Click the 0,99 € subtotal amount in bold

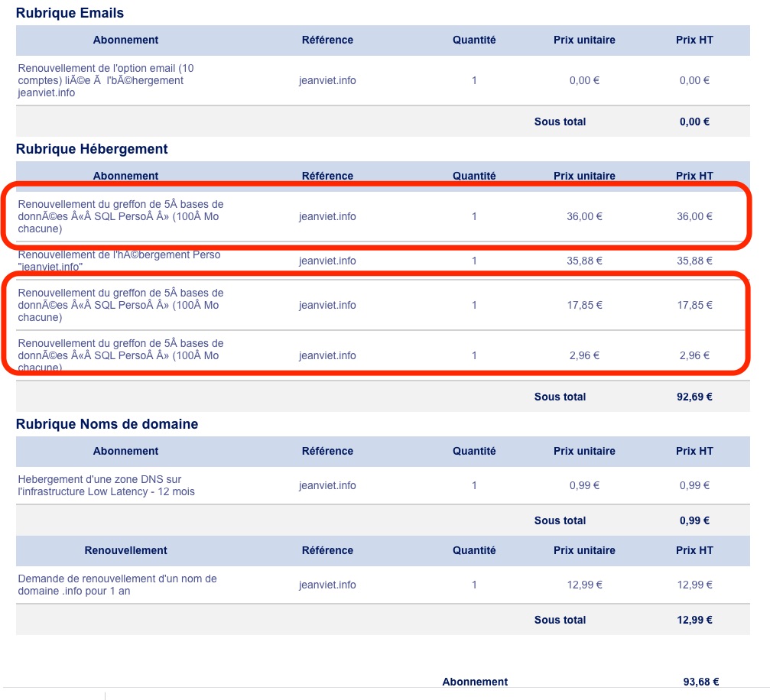click(x=694, y=520)
